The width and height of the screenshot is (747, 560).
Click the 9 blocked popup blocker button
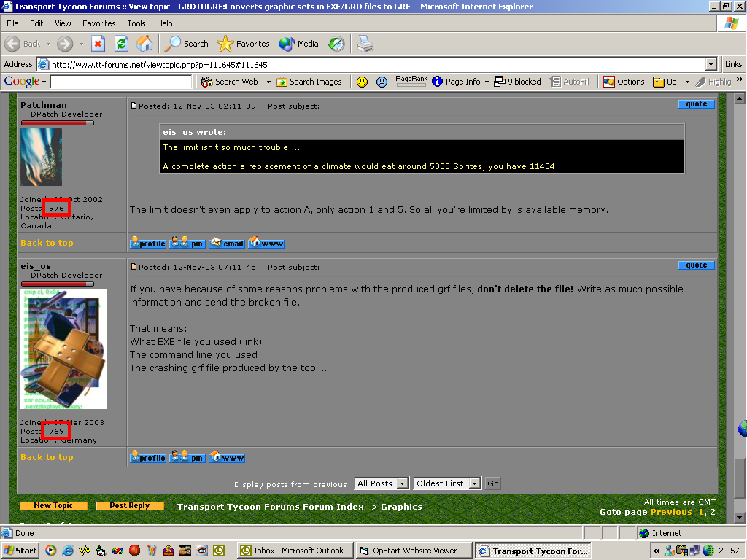(x=517, y=82)
